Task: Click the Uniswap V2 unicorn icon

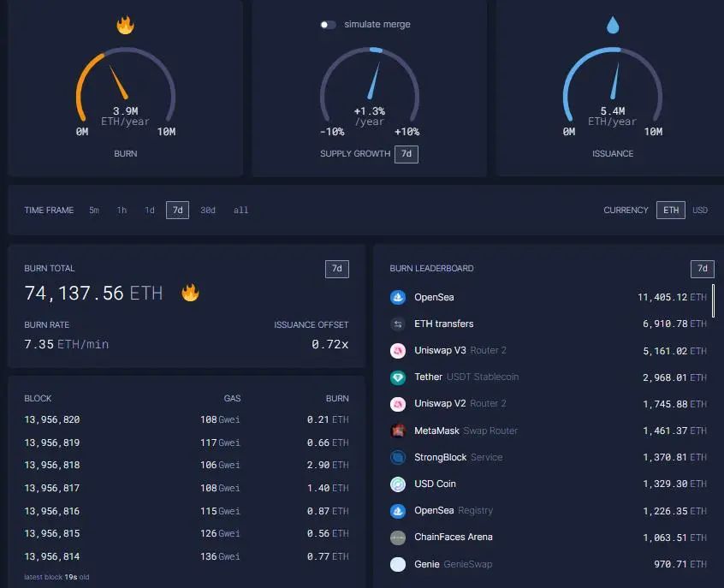Action: click(398, 404)
